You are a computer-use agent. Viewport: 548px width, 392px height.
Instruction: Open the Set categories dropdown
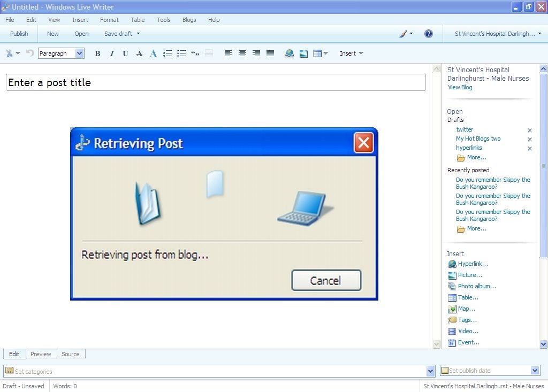click(431, 371)
